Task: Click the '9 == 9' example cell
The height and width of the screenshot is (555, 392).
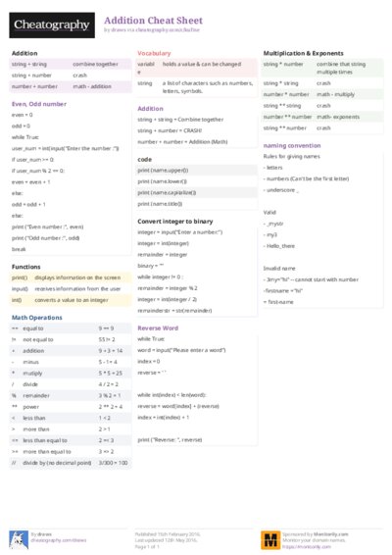Action: coord(106,328)
